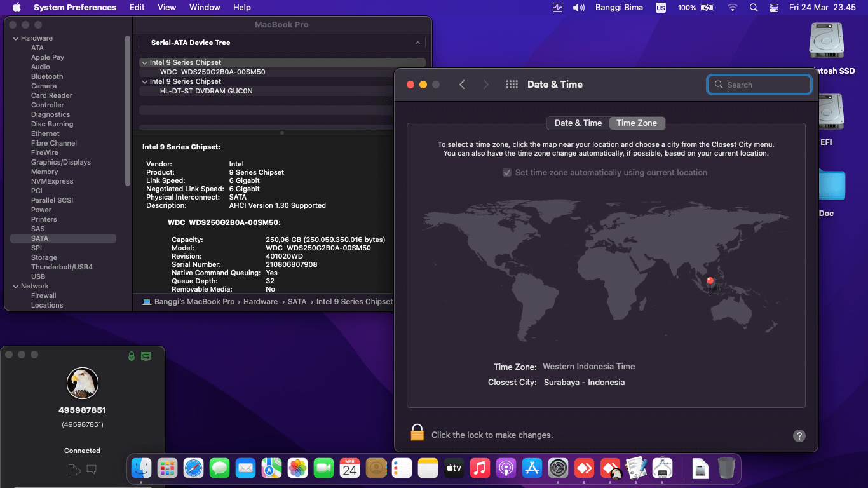Screen dimensions: 868x488
Task: Open Finder from the Dock
Action: [141, 469]
